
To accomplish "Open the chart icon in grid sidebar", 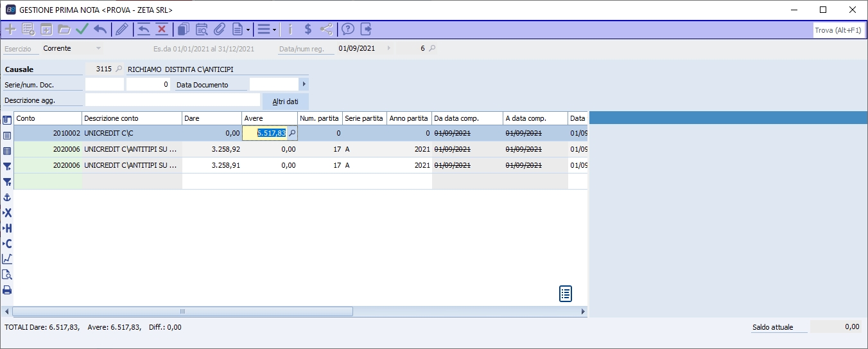I will [x=7, y=259].
